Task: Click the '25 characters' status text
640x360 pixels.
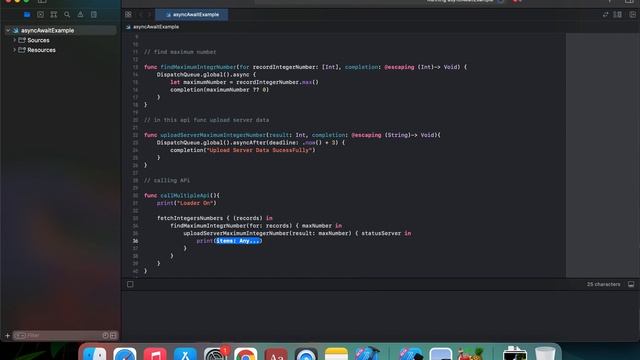Action: click(x=603, y=284)
